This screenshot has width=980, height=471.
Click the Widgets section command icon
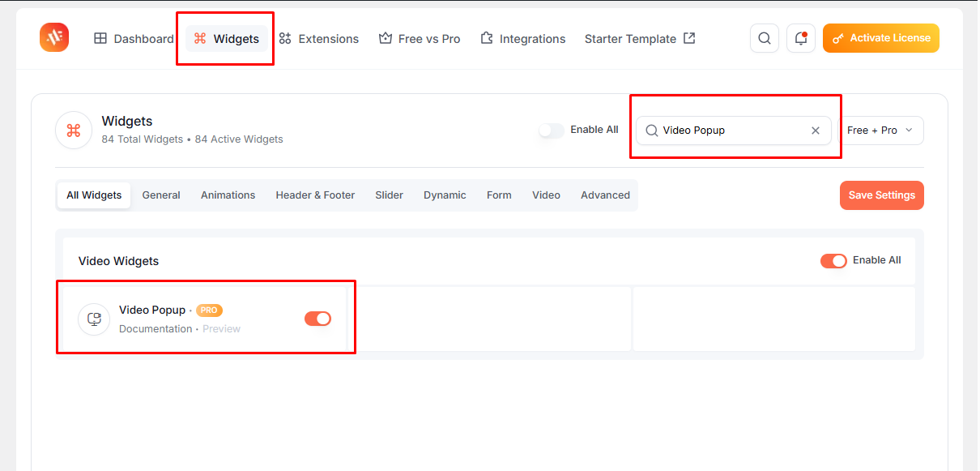coord(74,131)
